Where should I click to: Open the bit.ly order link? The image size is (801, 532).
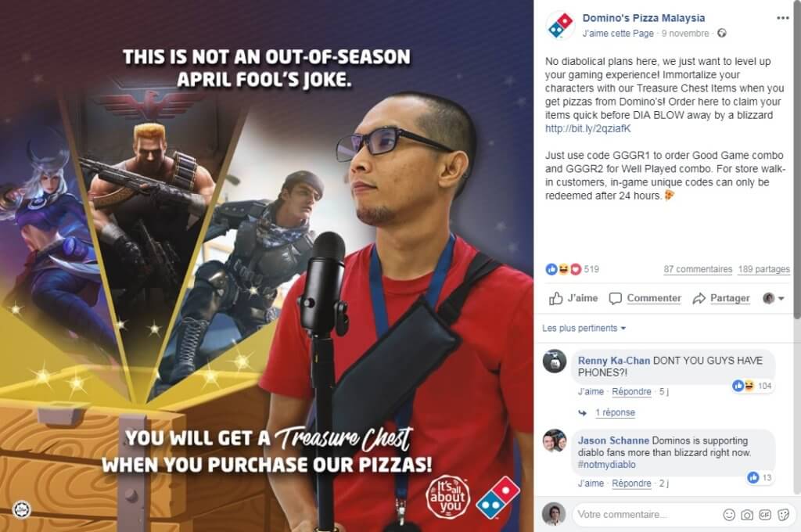pyautogui.click(x=588, y=129)
